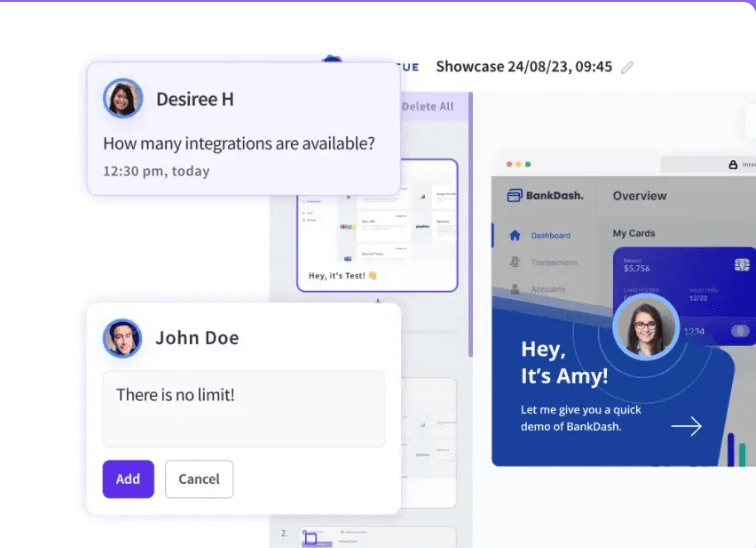Click the BankDash logo

coord(545,195)
